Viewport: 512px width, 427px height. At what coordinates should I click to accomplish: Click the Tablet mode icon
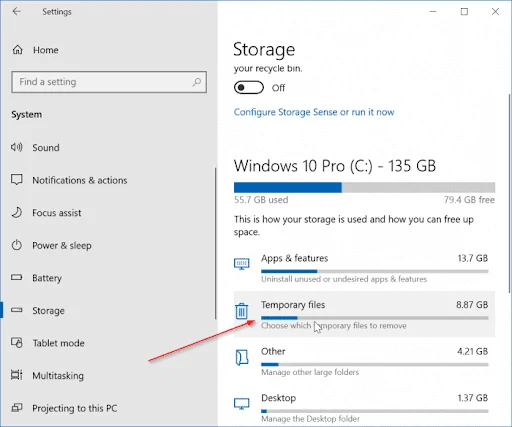17,343
